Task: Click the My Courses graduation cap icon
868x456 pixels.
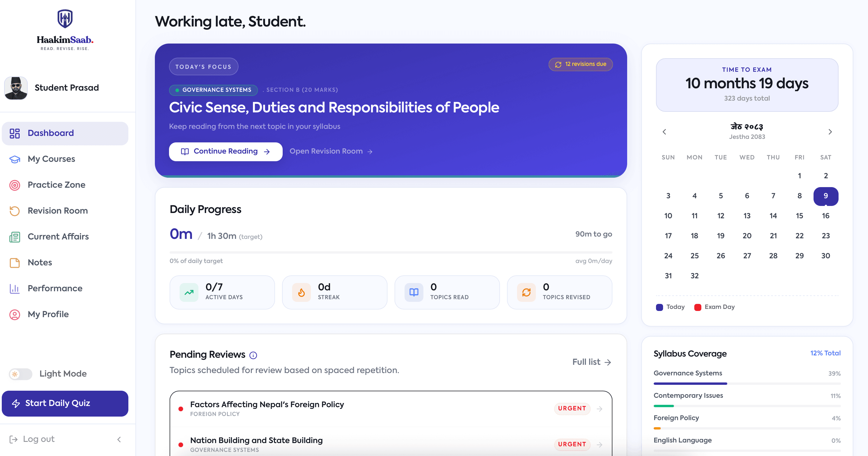Action: pyautogui.click(x=14, y=159)
